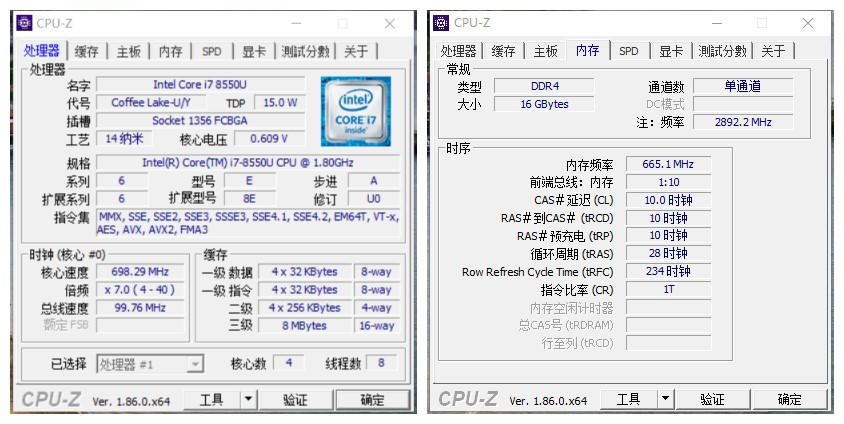Click the empty 额定 FSB field
The image size is (844, 424).
pyautogui.click(x=140, y=325)
